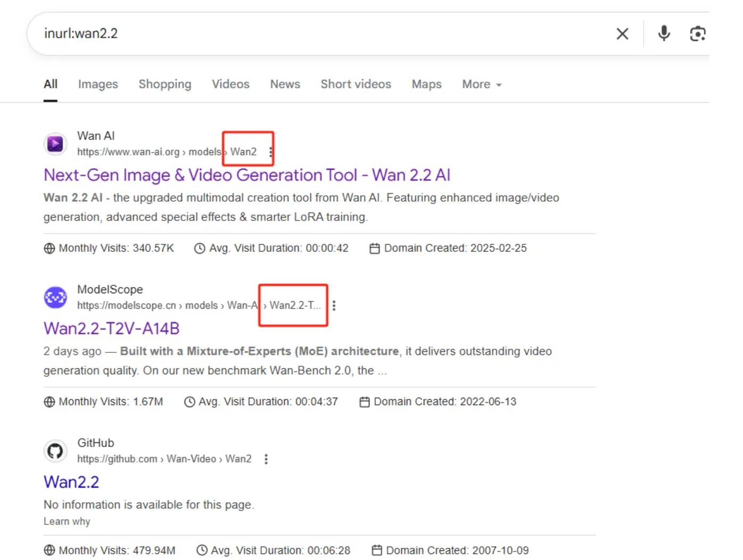Open more options for Wan AI result
743x560 pixels.
(270, 152)
